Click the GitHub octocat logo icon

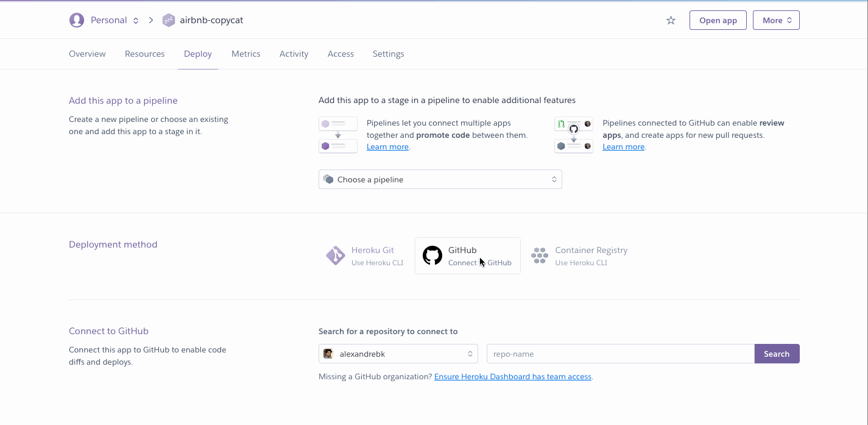click(x=432, y=255)
